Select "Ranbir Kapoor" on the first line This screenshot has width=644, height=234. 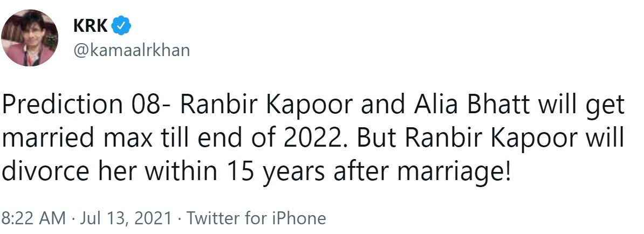266,106
